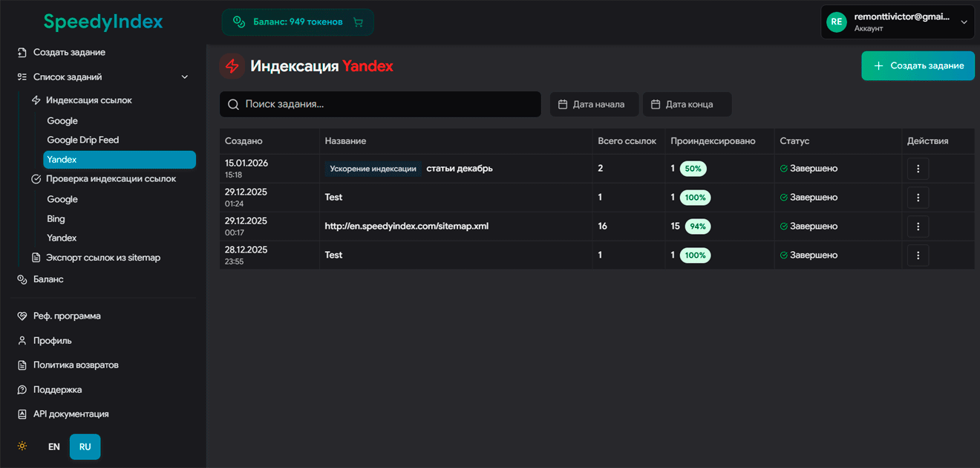Click the shopping cart icon beside balance
The width and height of the screenshot is (980, 468).
pos(359,22)
